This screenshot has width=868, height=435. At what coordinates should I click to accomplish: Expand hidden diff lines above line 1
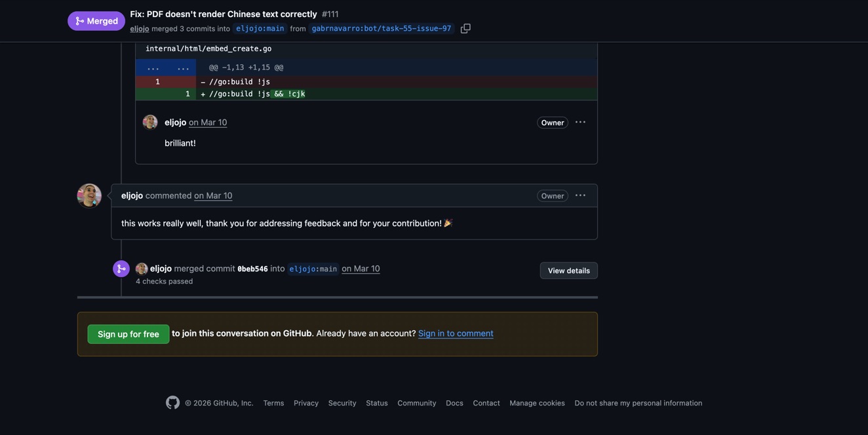coord(153,68)
